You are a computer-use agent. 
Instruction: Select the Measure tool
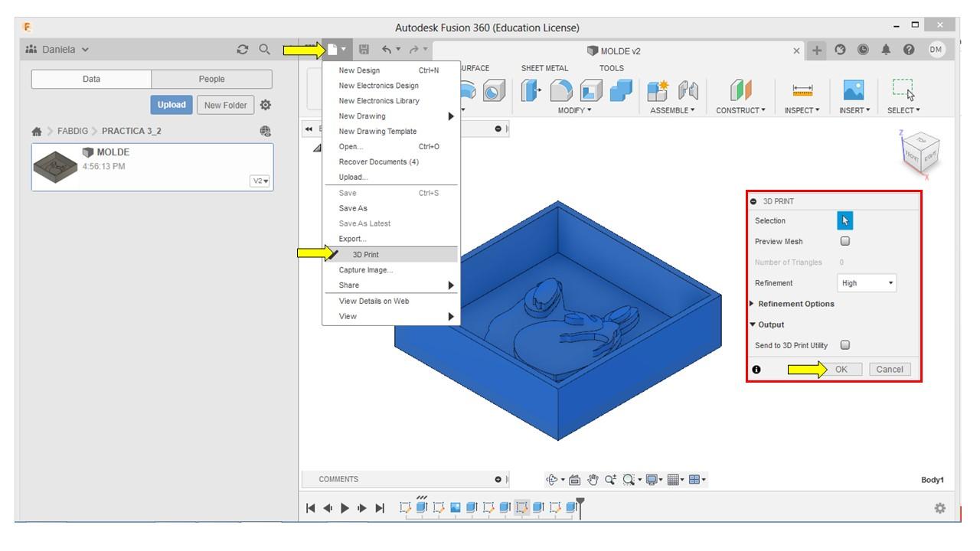pyautogui.click(x=802, y=90)
